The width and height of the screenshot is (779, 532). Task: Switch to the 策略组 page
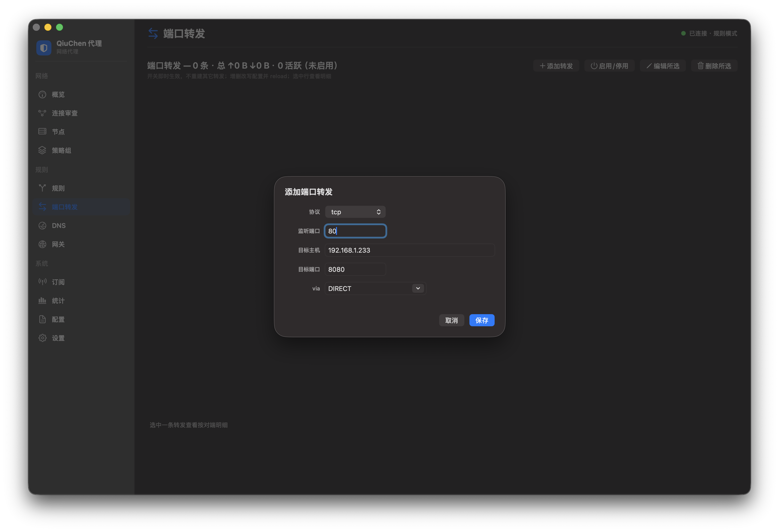pyautogui.click(x=81, y=151)
